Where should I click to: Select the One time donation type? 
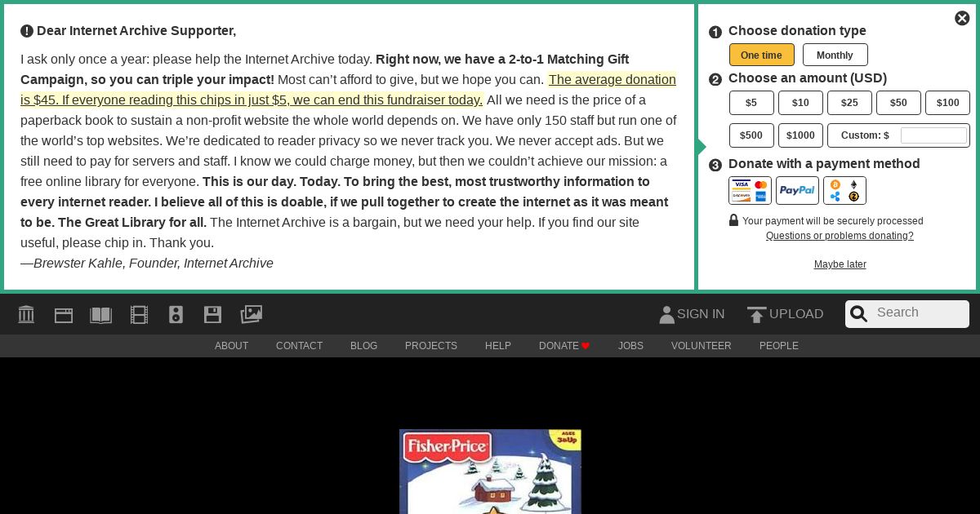[762, 55]
